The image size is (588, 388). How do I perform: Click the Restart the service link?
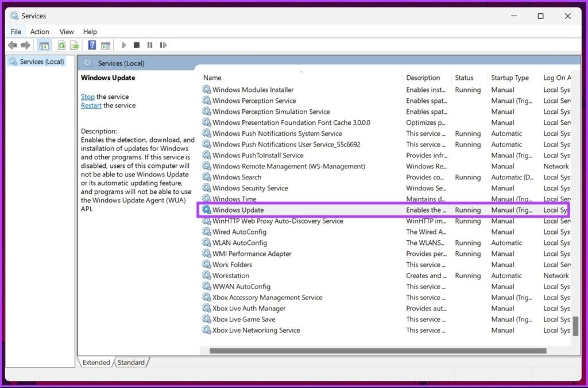click(x=91, y=106)
